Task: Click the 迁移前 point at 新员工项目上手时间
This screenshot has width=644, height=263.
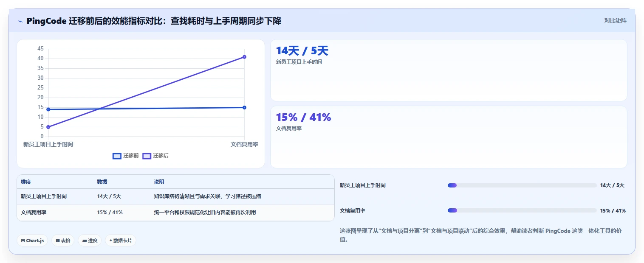Action: [x=48, y=109]
